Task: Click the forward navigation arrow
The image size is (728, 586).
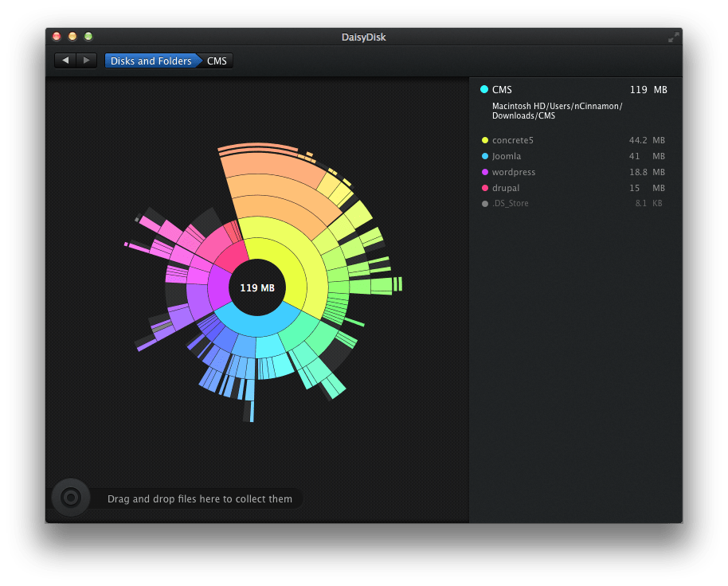Action: 87,61
